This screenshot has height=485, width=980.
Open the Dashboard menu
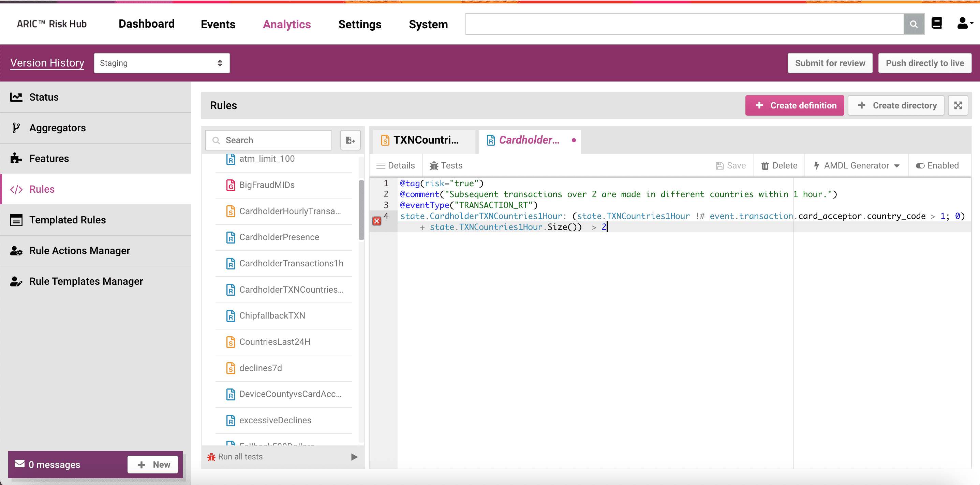tap(147, 24)
